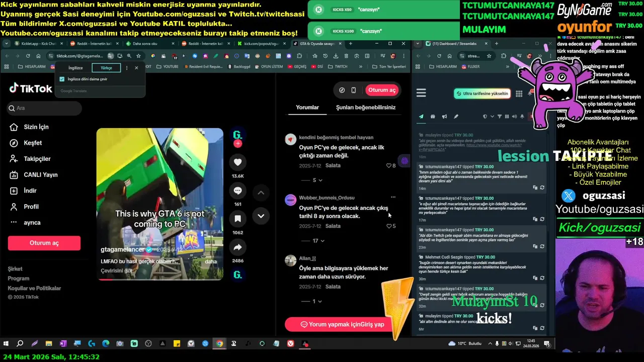644x362 pixels.
Task: Switch to 'Şunları beğenebilirsiniz' tab
Action: tap(366, 108)
